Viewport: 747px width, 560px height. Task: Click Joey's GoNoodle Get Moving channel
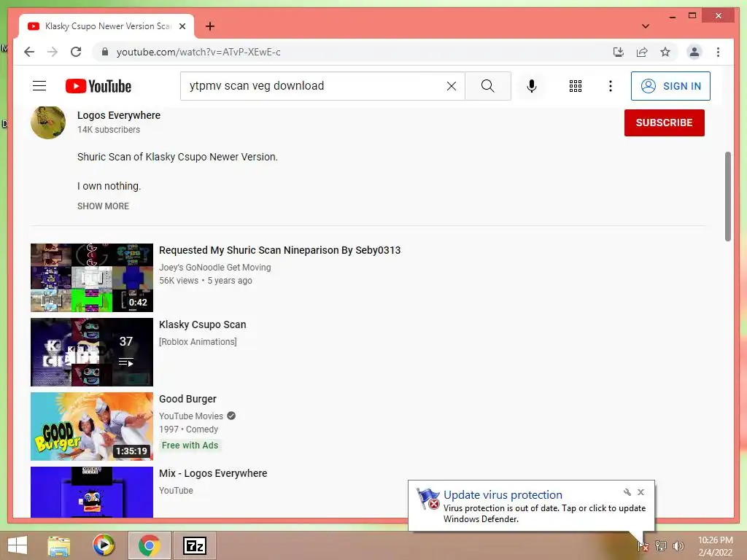tap(215, 268)
